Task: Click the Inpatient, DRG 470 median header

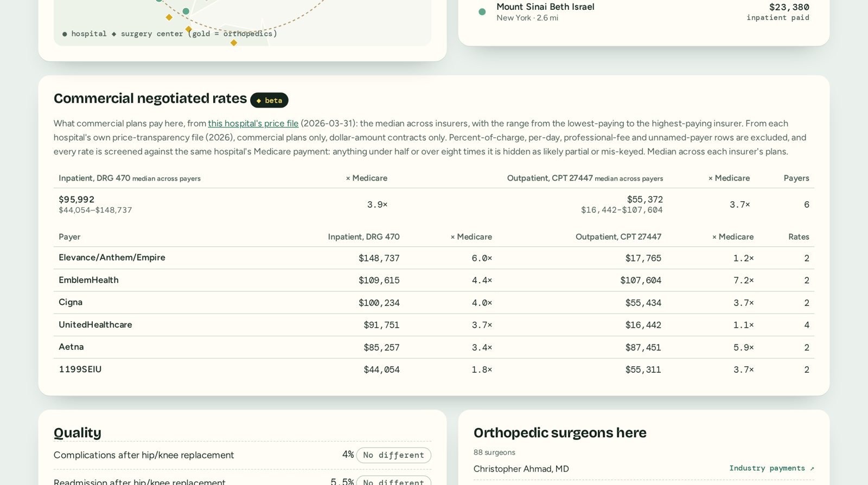Action: tap(130, 178)
